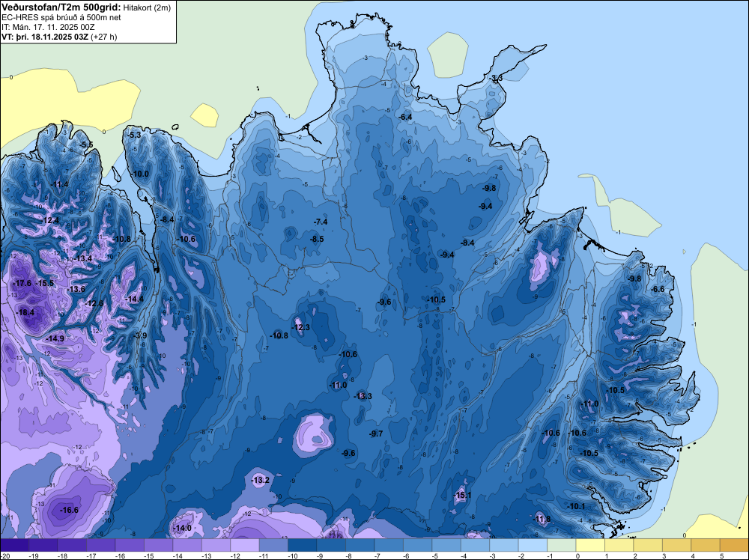Pick the pale yellow legend swatch between 0 and 1
This screenshot has height=560, width=749.
tap(590, 545)
